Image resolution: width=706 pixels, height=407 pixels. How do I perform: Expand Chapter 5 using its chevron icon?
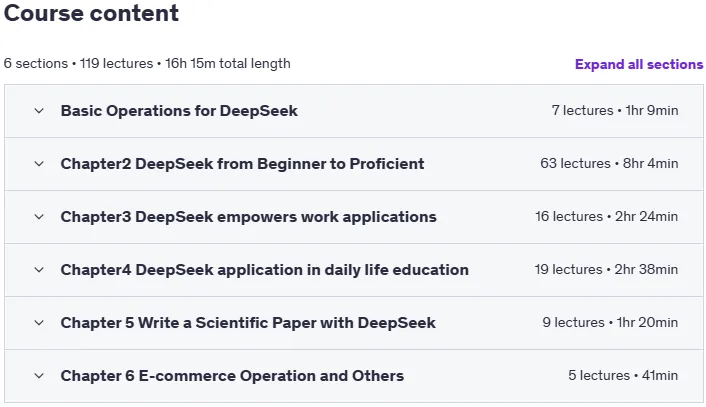[39, 323]
